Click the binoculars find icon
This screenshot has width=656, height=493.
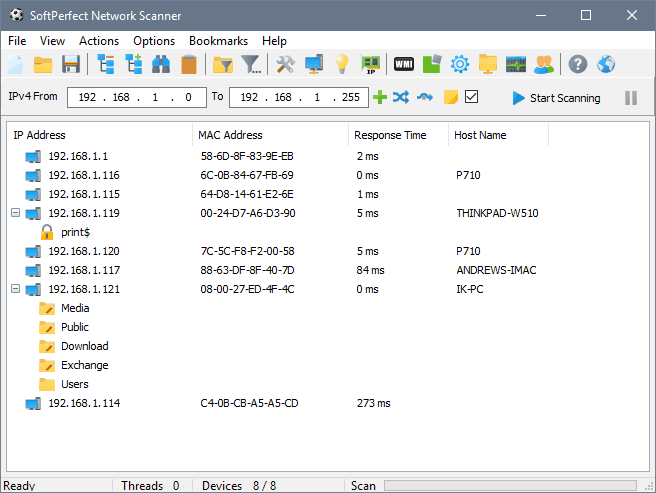tap(160, 65)
